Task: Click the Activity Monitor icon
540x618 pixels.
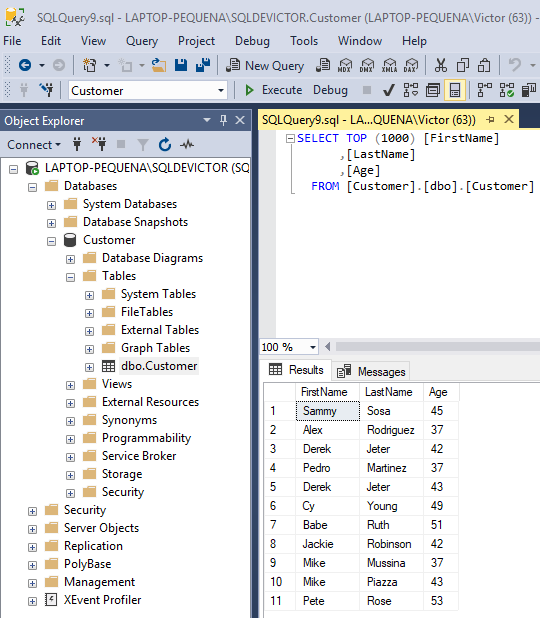Action: [x=187, y=144]
